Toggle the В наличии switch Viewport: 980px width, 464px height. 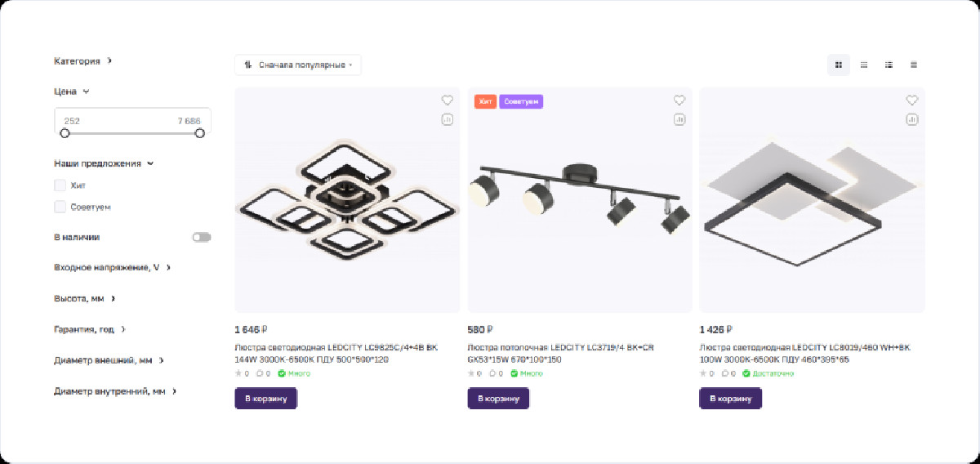pyautogui.click(x=202, y=237)
